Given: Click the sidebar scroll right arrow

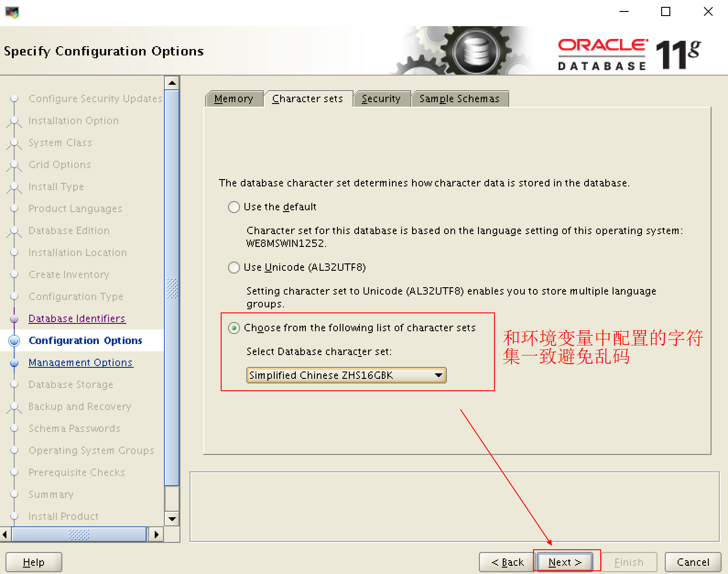Looking at the screenshot, I should pos(156,535).
